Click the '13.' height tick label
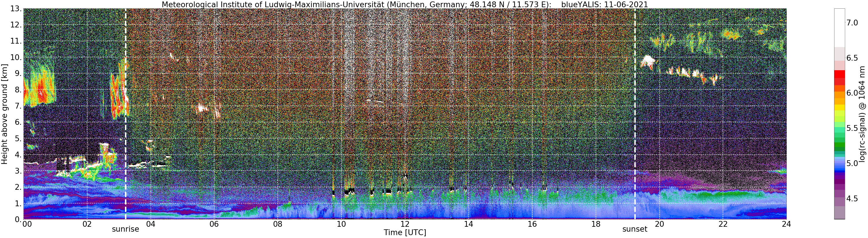 click(16, 9)
